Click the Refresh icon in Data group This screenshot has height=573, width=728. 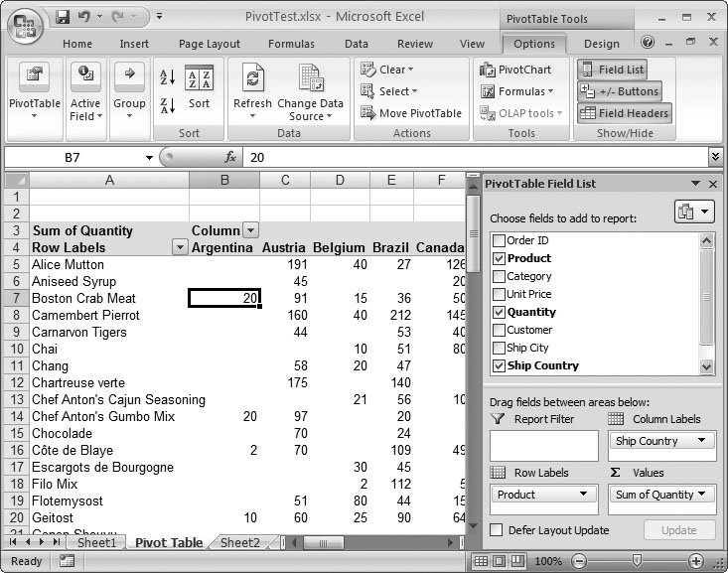(x=252, y=80)
